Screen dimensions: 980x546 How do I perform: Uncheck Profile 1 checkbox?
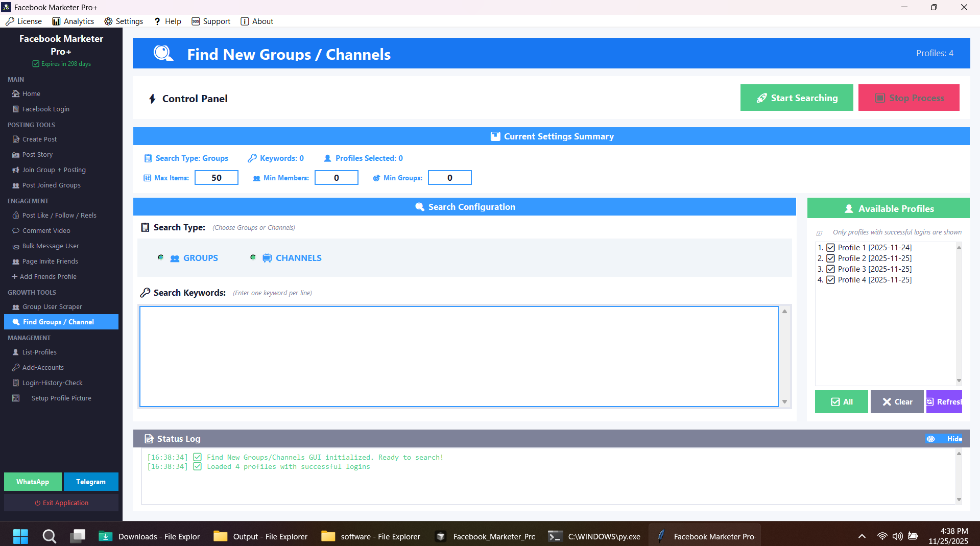coord(830,248)
